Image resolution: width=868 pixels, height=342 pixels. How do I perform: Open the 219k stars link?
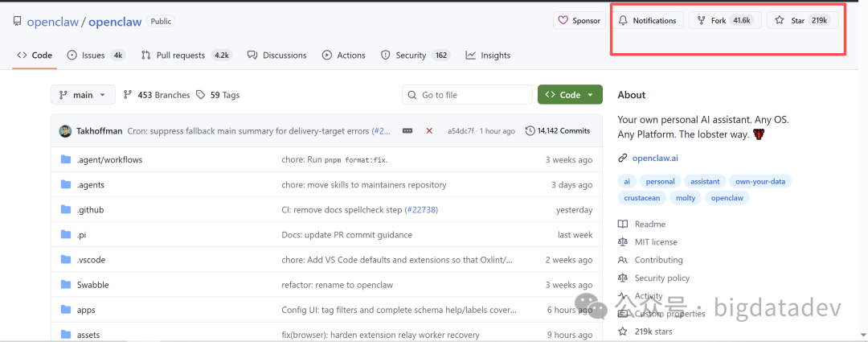653,332
